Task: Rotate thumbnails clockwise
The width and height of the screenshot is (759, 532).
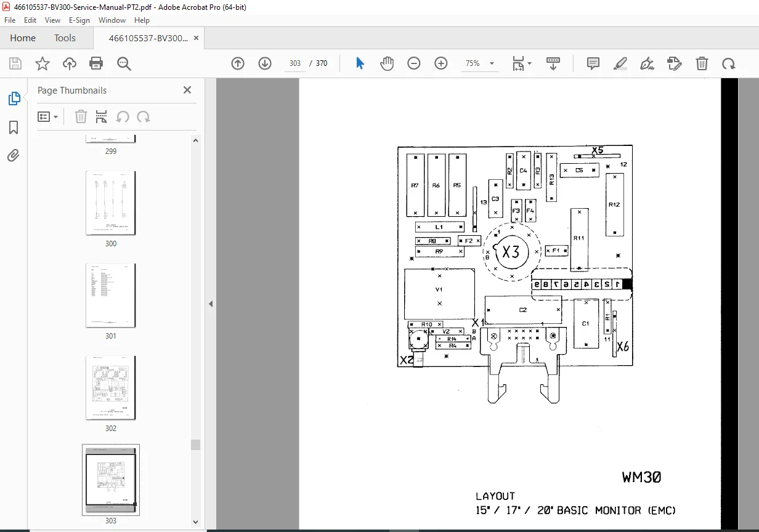Action: pyautogui.click(x=144, y=116)
